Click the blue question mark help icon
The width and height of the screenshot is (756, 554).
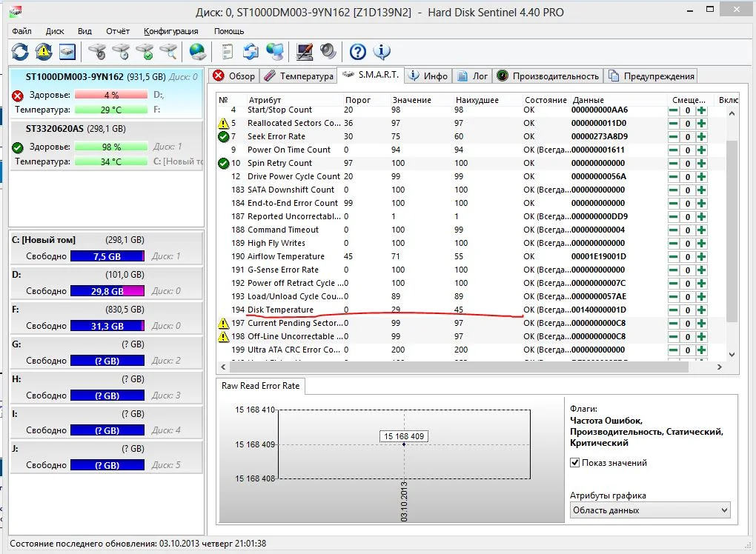pyautogui.click(x=358, y=51)
